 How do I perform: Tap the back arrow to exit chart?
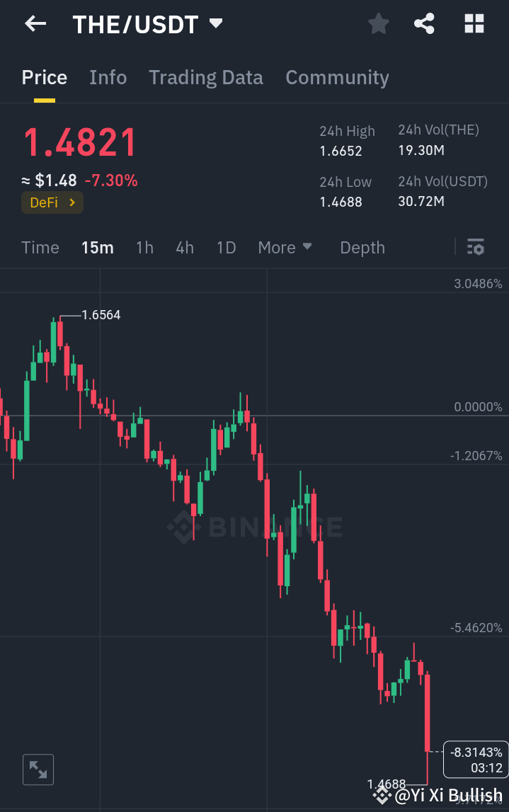point(34,23)
